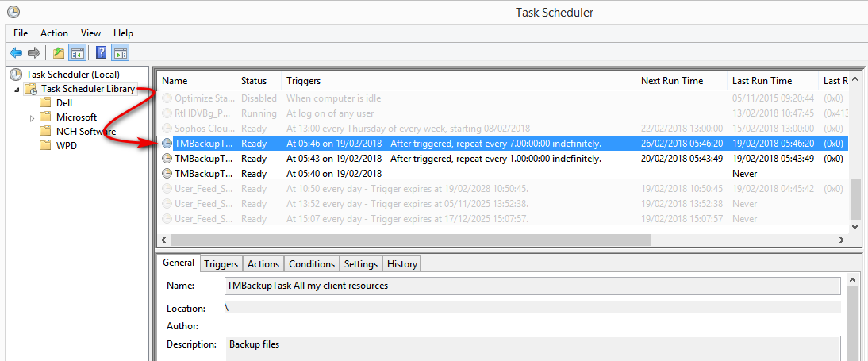Open the Action menu
868x361 pixels.
tap(54, 33)
